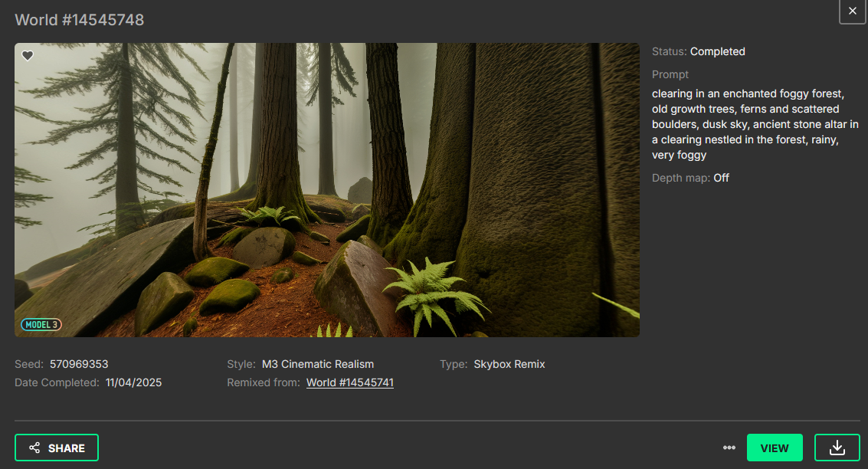Close the world details dialog
Image resolution: width=868 pixels, height=469 pixels.
tap(852, 11)
